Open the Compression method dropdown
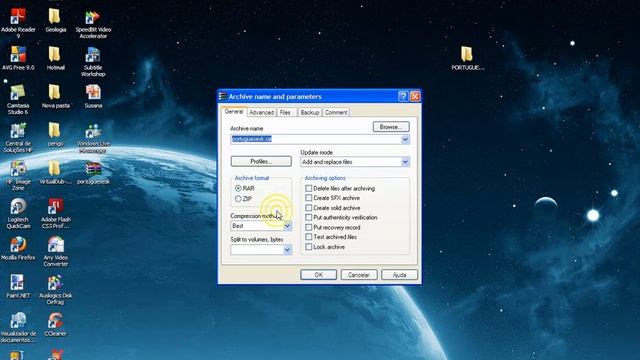The height and width of the screenshot is (360, 640). 287,226
